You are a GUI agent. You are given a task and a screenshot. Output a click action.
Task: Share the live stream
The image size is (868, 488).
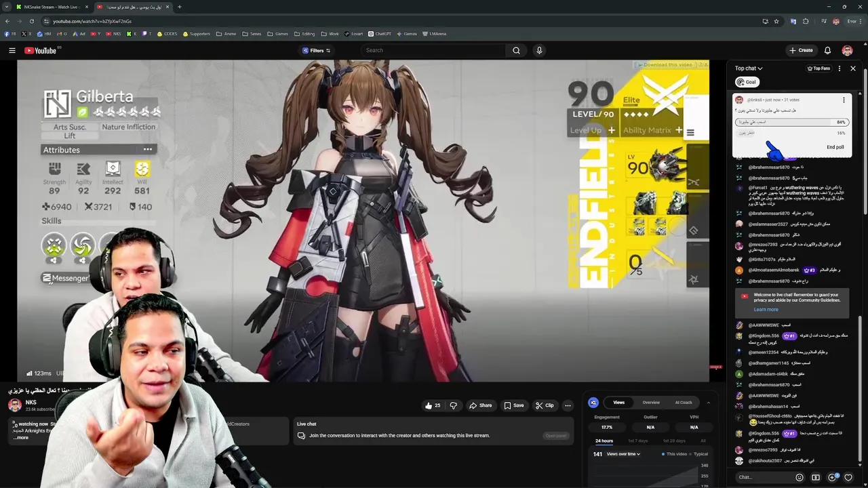(x=480, y=405)
